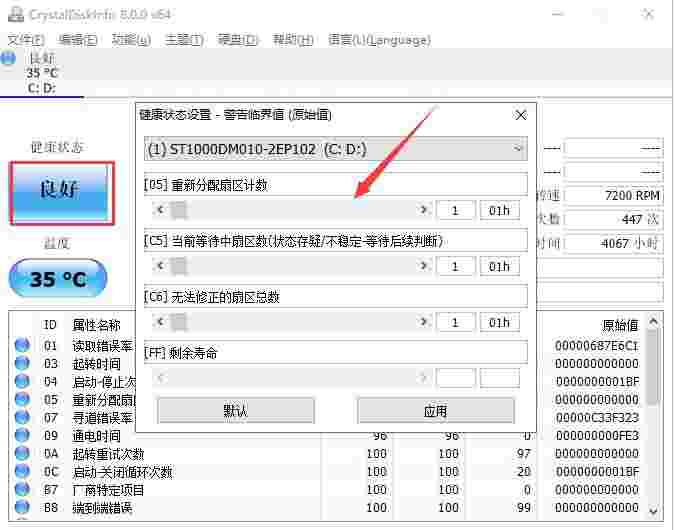
Task: Click the [05] slider thumb
Action: tap(179, 210)
